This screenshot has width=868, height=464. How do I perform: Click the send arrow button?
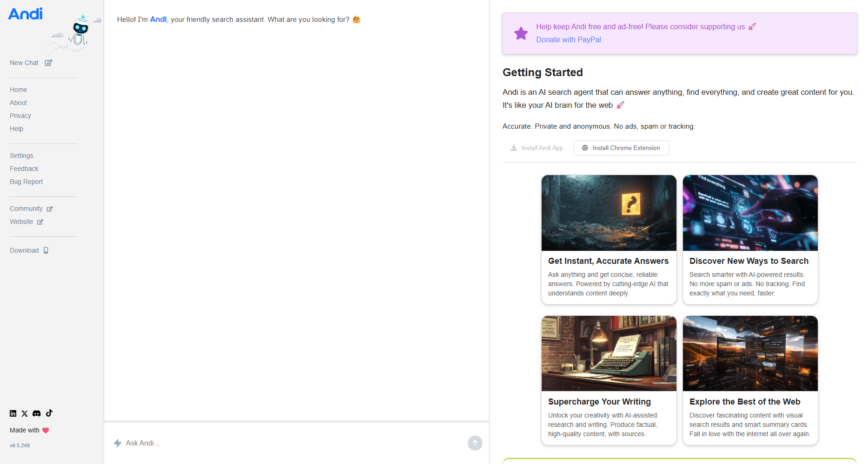coord(475,443)
